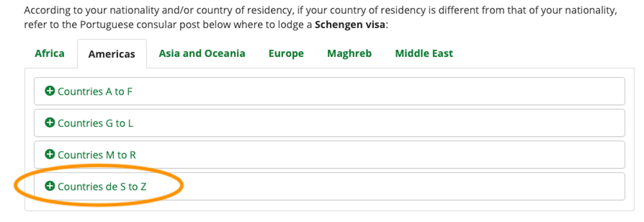Switch to the Europe tab
The image size is (644, 222).
tap(286, 54)
